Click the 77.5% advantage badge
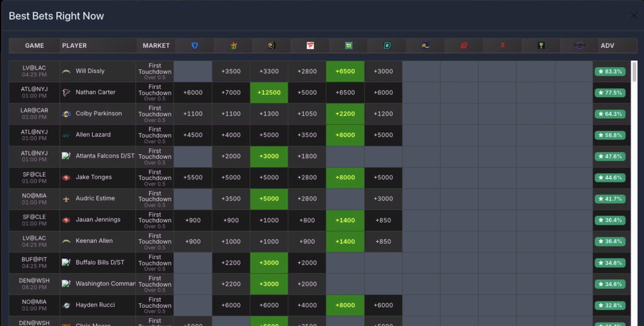Image resolution: width=644 pixels, height=326 pixels. [610, 92]
